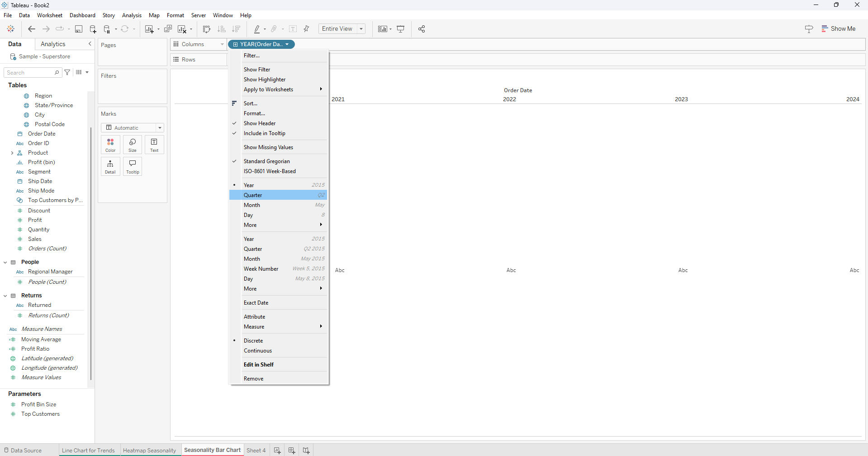Open the Color marks card
The height and width of the screenshot is (456, 868).
tap(110, 145)
